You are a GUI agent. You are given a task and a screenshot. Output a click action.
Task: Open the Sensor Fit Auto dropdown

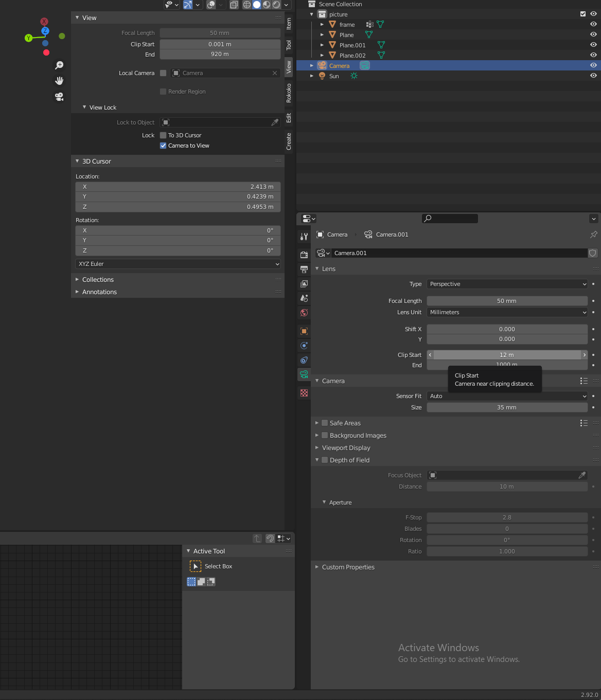(x=507, y=396)
